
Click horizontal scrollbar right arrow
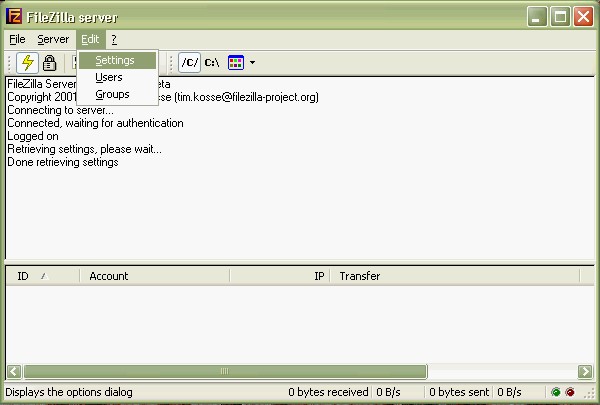(x=571, y=371)
